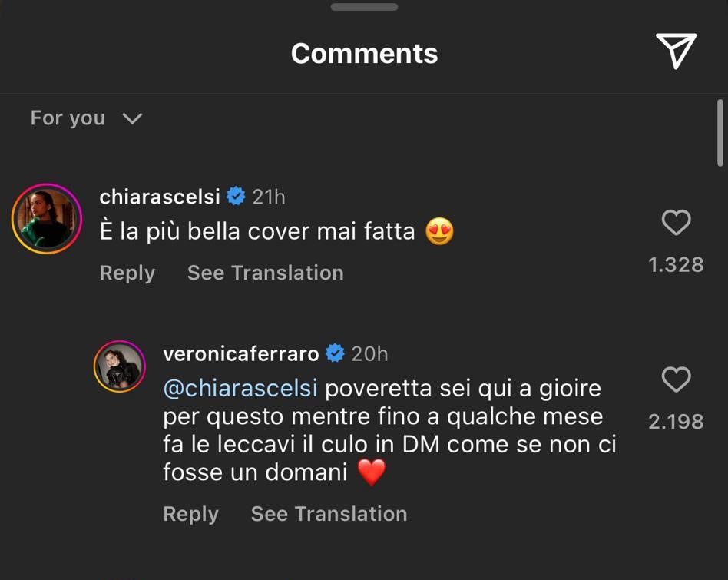728x580 pixels.
Task: Click chiarascelsi's blue verified badge
Action: pos(236,197)
